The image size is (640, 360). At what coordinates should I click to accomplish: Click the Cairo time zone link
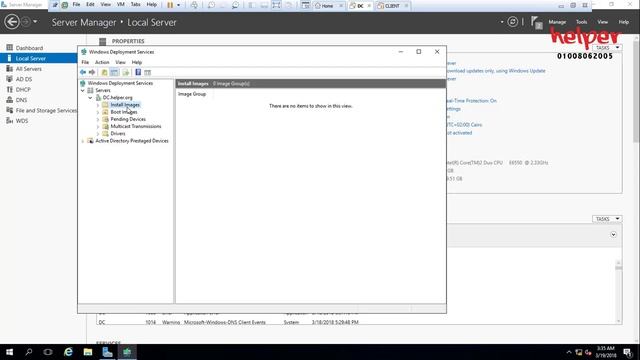pos(464,125)
